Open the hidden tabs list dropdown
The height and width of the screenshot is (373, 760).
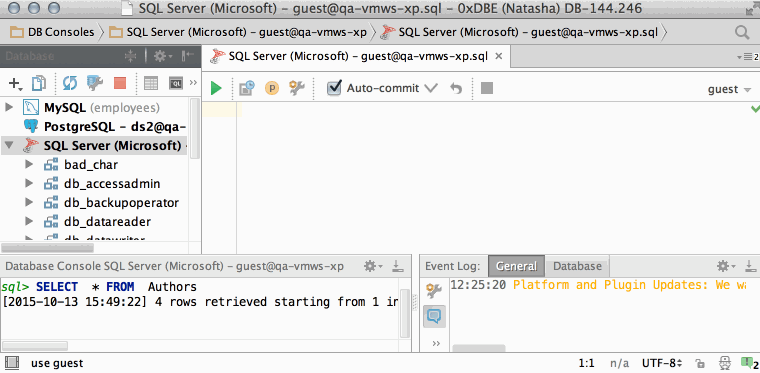[748, 57]
